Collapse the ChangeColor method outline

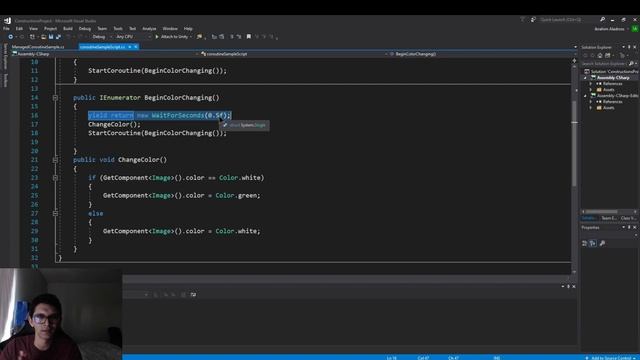point(55,160)
